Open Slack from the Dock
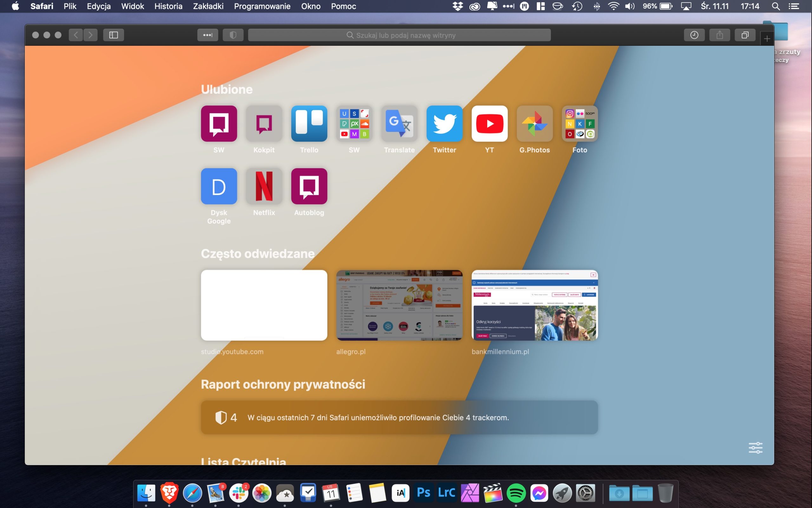 (x=239, y=493)
